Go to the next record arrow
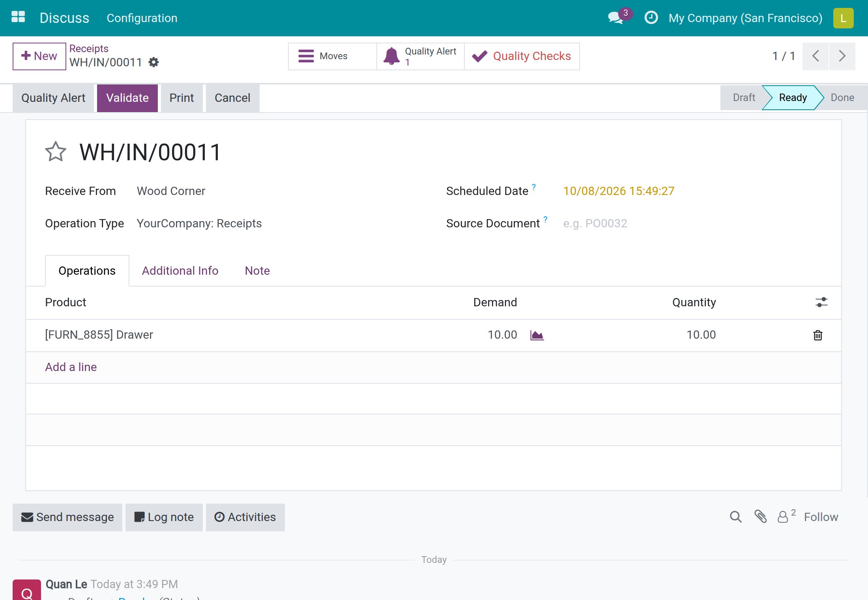Screen dimensions: 868x600 tap(842, 56)
